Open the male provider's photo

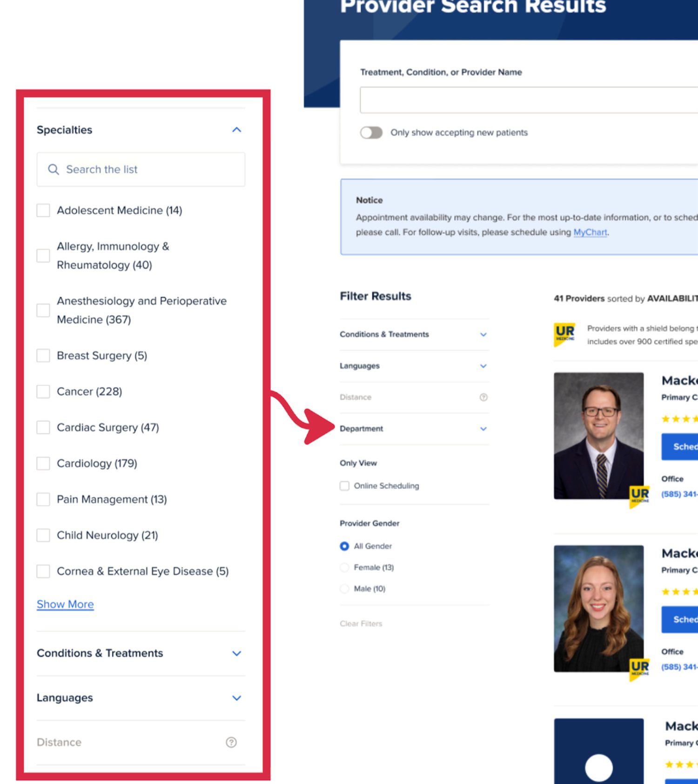598,436
